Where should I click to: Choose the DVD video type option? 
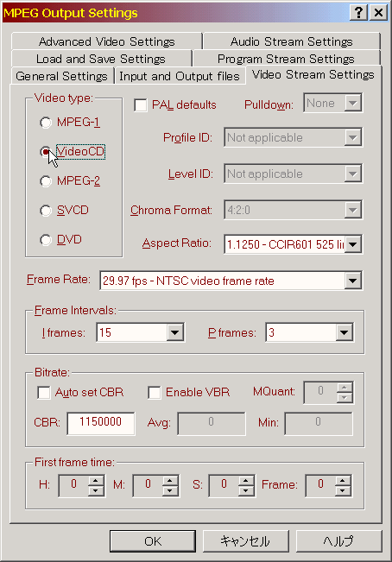(46, 240)
